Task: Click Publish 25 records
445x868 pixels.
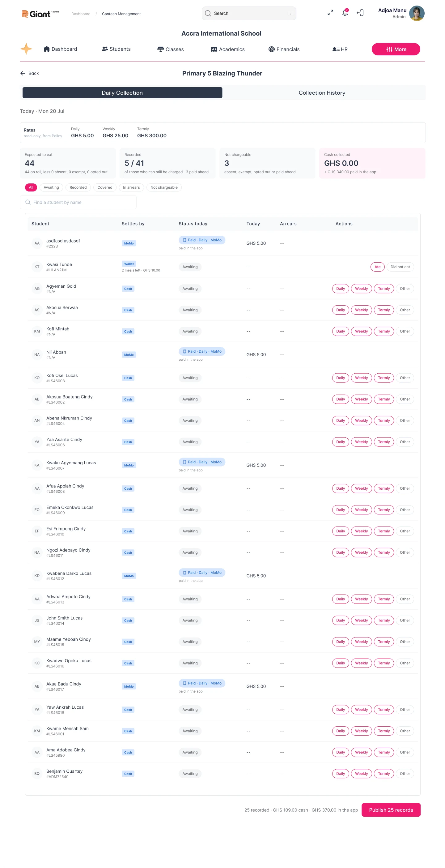Action: [391, 810]
